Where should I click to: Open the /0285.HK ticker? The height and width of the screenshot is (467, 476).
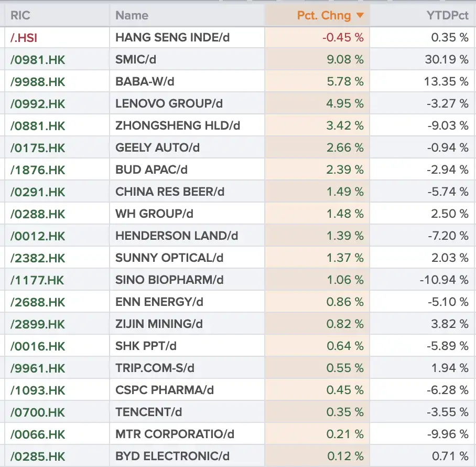click(38, 457)
